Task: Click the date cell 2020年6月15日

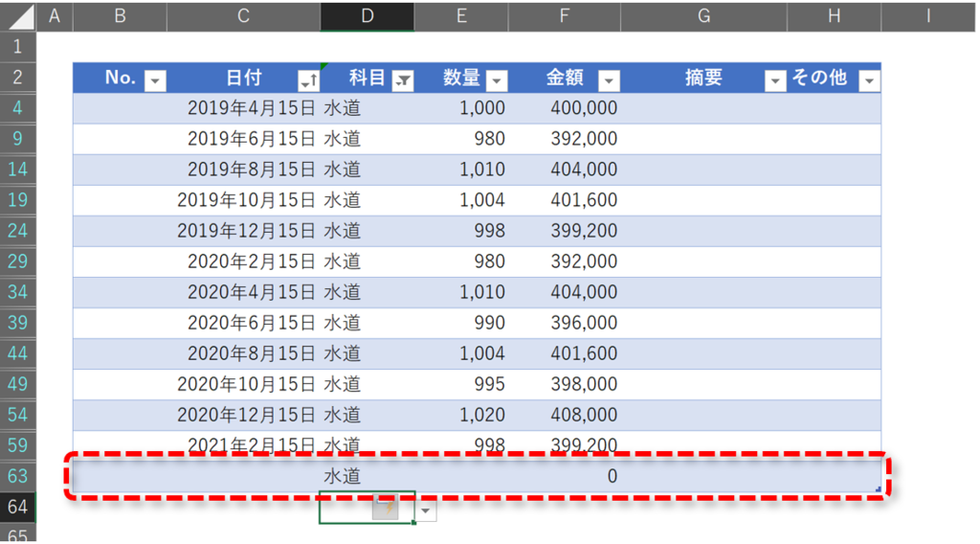Action: click(244, 323)
